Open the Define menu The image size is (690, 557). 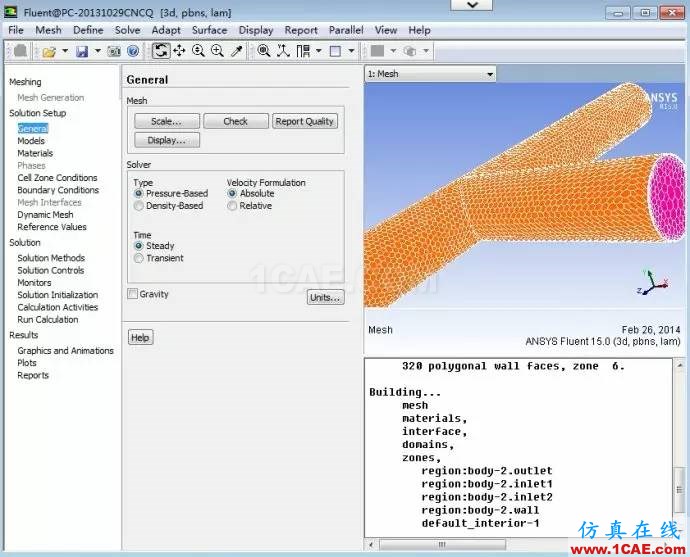(88, 30)
